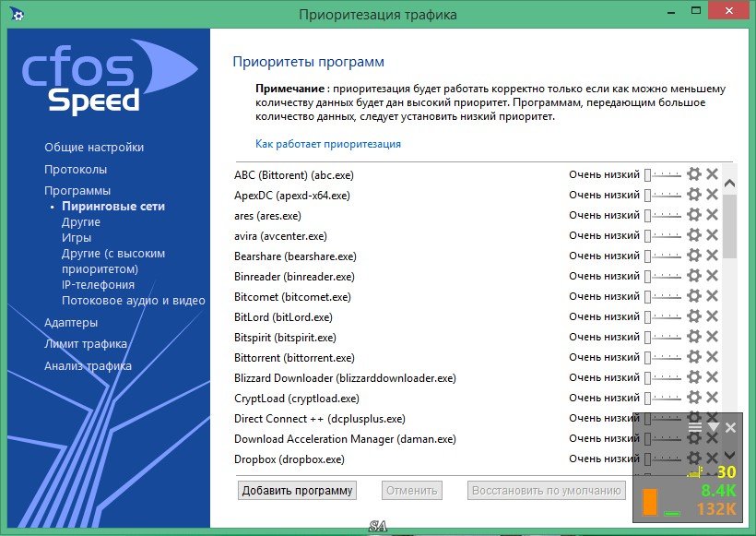Screen dimensions: 756x536
Task: Close the cFosSpeed traffic status widget
Action: click(730, 428)
